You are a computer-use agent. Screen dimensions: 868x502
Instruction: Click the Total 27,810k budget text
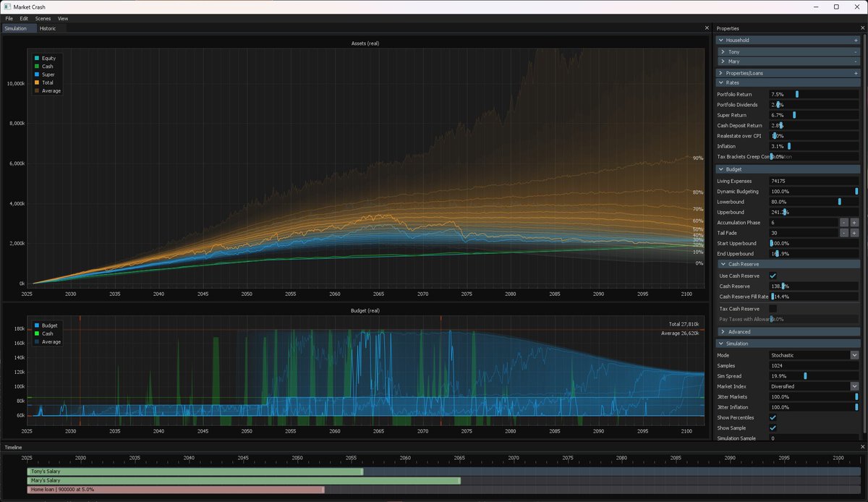pos(684,324)
